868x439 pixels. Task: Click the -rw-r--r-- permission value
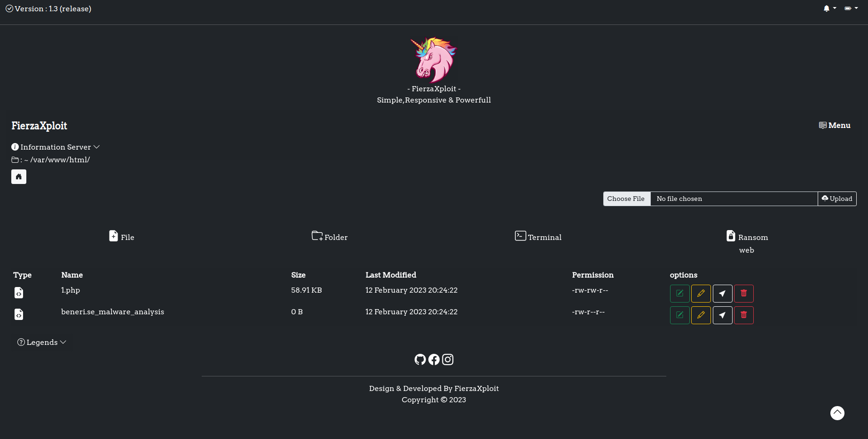588,312
